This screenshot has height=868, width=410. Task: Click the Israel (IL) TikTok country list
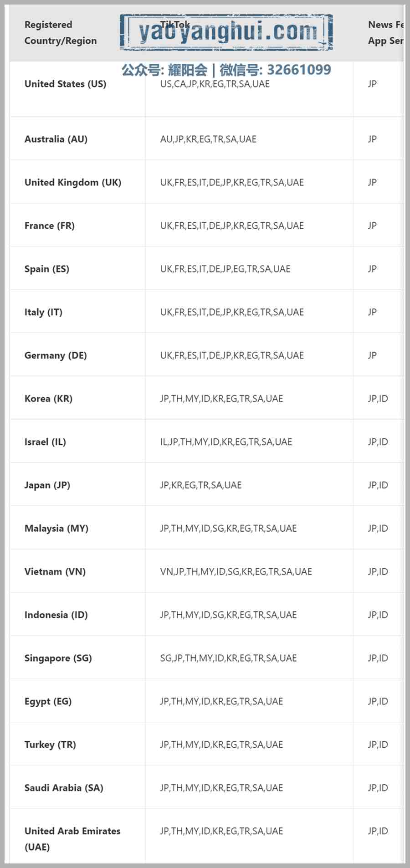[226, 442]
